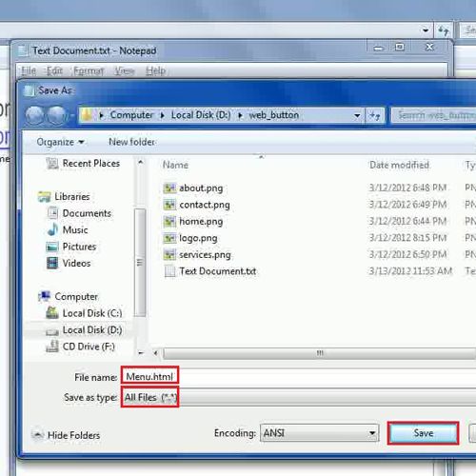The height and width of the screenshot is (476, 476).
Task: Select the about.png file icon
Action: pos(169,188)
